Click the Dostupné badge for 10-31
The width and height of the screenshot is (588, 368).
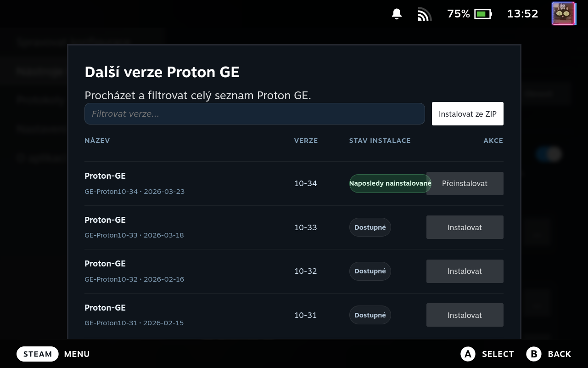370,315
